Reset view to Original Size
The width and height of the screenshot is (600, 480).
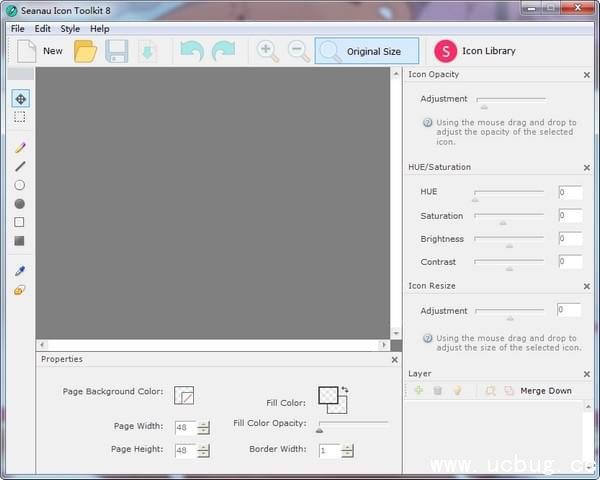[367, 51]
